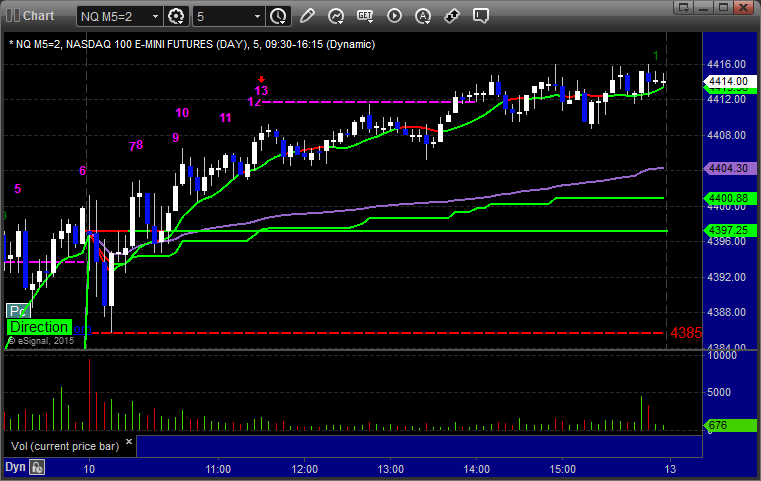Click the bar replay play icon
Screen dimensions: 761x481
(394, 16)
